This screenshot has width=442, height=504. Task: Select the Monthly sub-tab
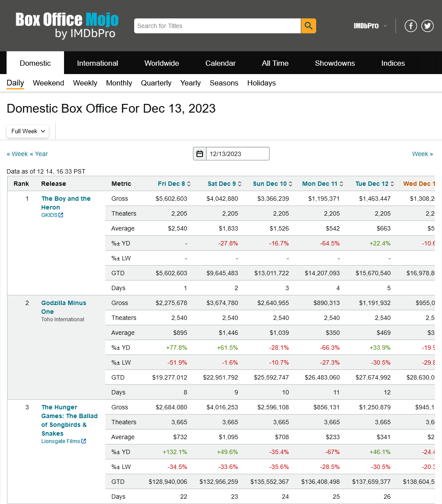click(119, 83)
